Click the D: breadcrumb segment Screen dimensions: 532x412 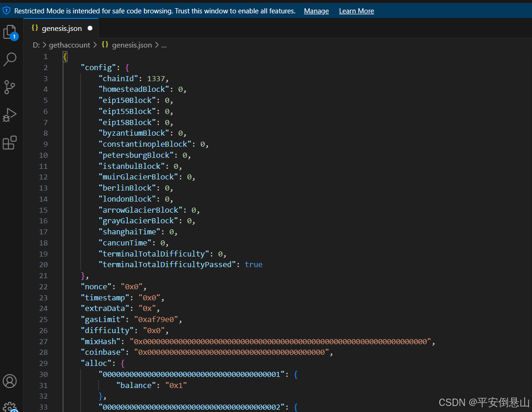coord(36,45)
